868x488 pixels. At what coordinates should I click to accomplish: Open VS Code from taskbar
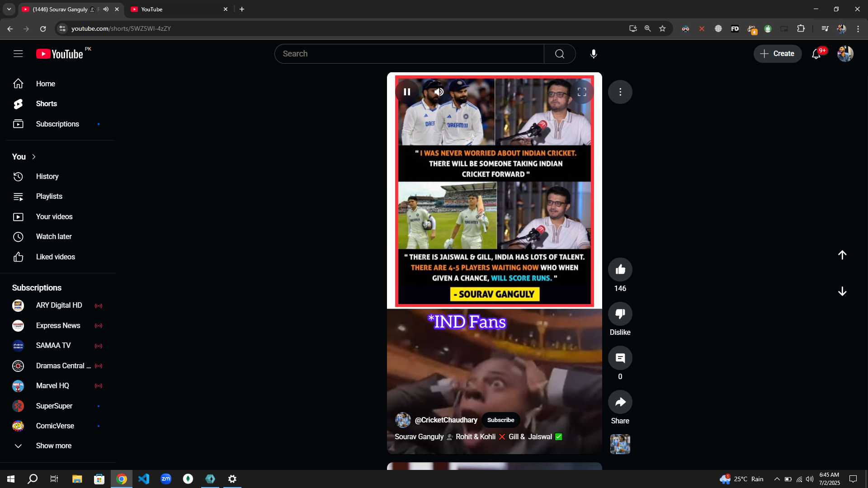tap(144, 479)
